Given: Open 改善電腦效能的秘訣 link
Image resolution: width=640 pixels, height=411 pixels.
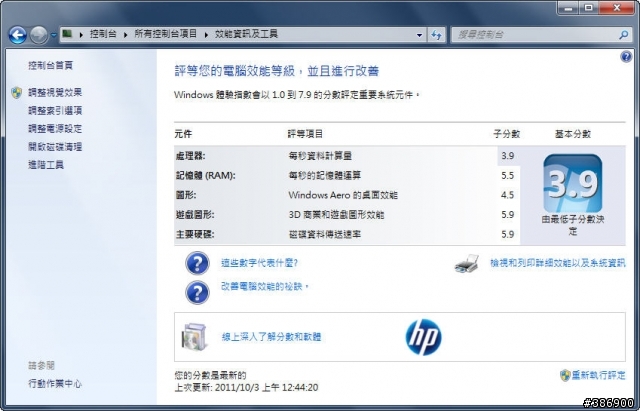Looking at the screenshot, I should coord(265,287).
